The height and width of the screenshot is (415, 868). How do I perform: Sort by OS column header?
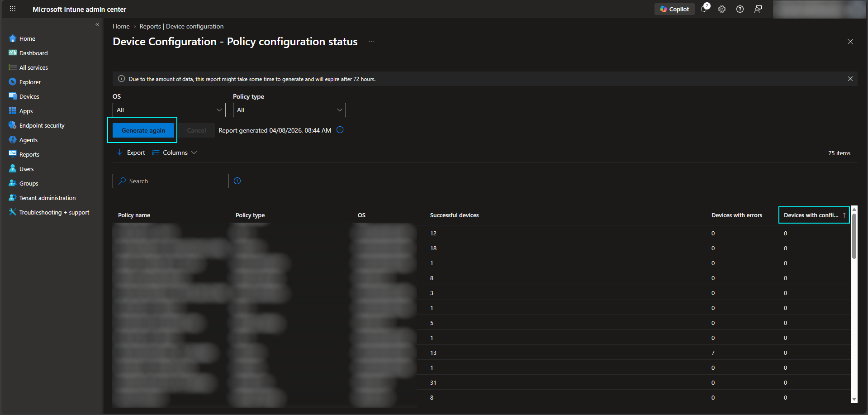(361, 215)
